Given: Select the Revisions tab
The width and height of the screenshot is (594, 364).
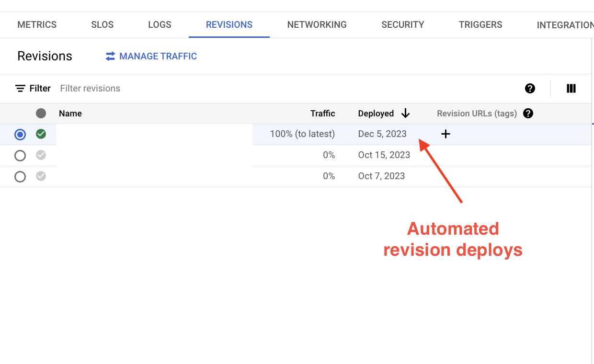Looking at the screenshot, I should 229,25.
